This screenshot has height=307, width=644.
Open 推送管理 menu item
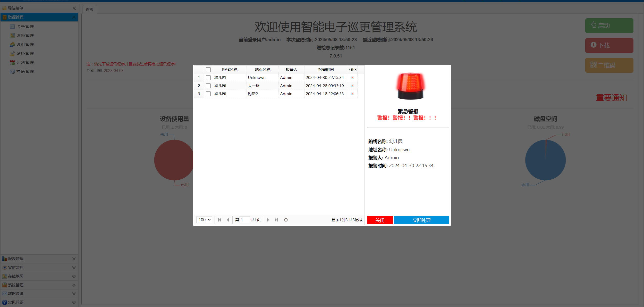coord(25,72)
